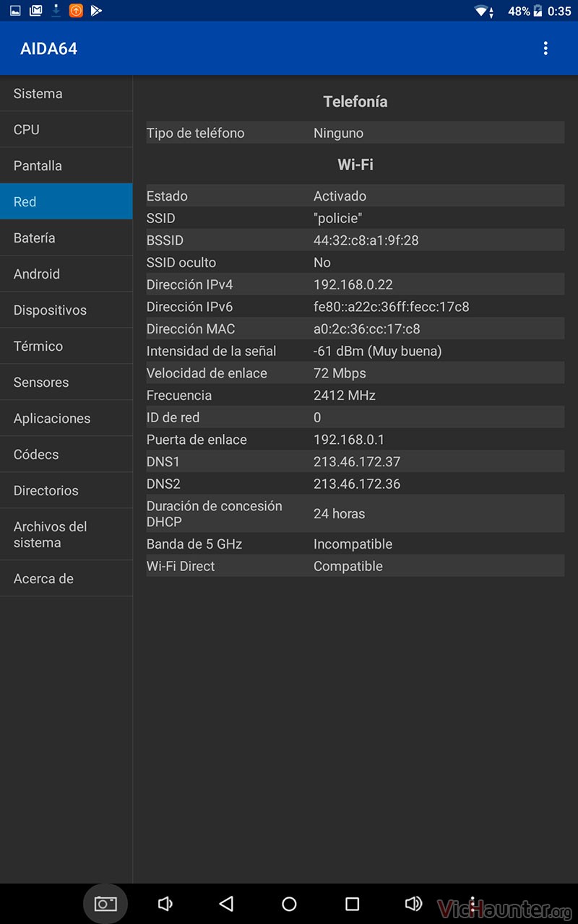Screen dimensions: 578x924
Task: Open the CPU section
Action: coord(66,129)
